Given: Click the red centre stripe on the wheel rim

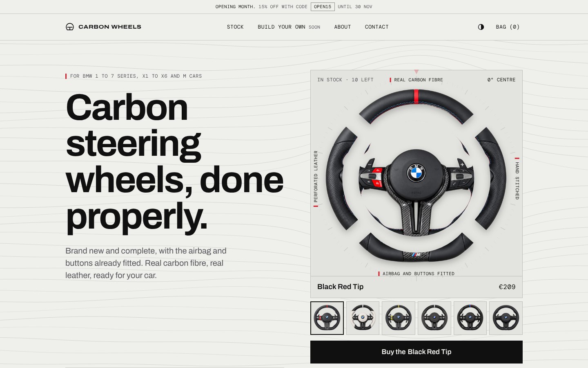Looking at the screenshot, I should pyautogui.click(x=416, y=96).
